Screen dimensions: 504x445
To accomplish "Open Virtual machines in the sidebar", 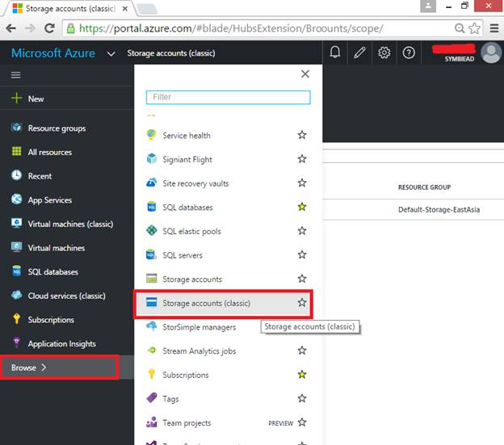I will 57,248.
